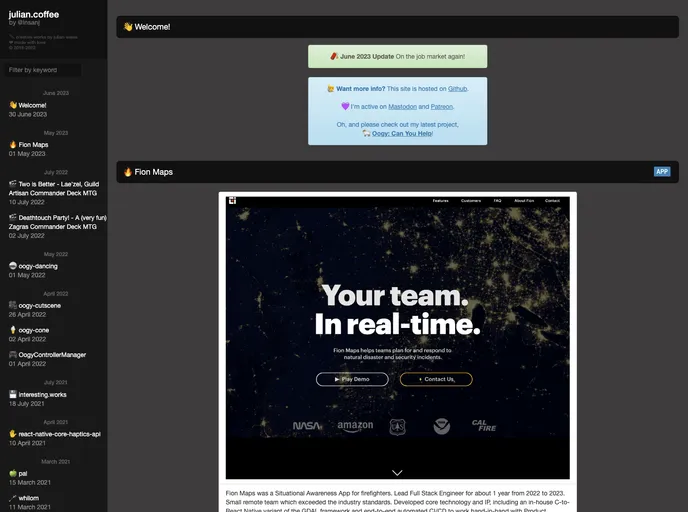
Task: Click the NOAA circular logo
Action: click(x=441, y=426)
